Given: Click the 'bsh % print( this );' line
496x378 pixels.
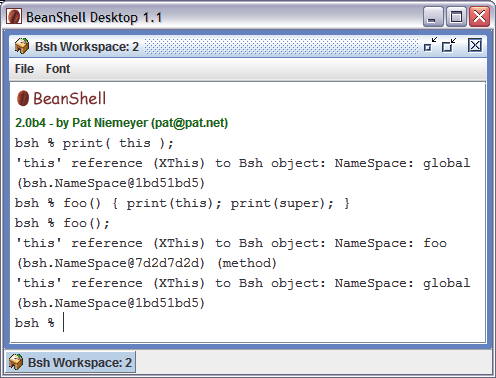Looking at the screenshot, I should point(94,143).
